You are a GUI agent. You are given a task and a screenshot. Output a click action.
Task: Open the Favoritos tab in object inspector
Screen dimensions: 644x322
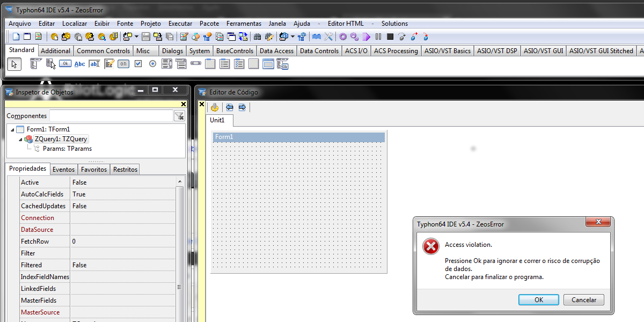[x=94, y=170]
